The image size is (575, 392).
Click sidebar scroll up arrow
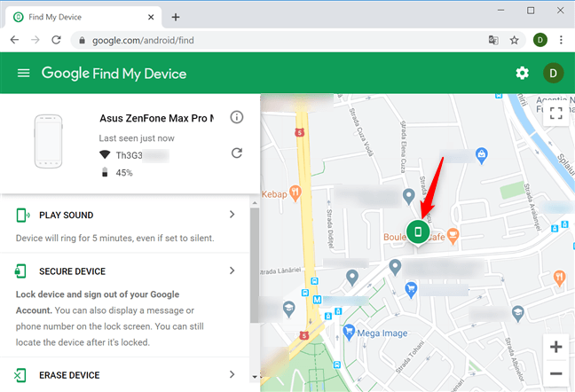(255, 202)
